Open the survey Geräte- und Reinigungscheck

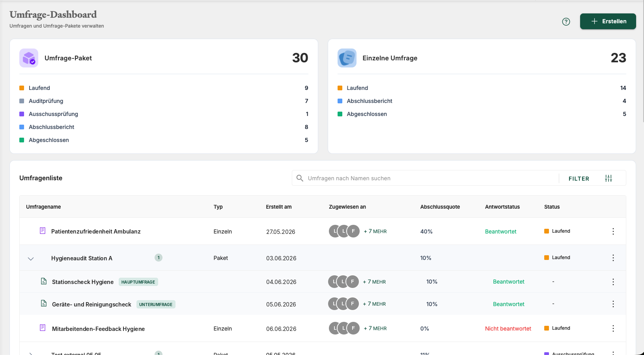tap(91, 305)
